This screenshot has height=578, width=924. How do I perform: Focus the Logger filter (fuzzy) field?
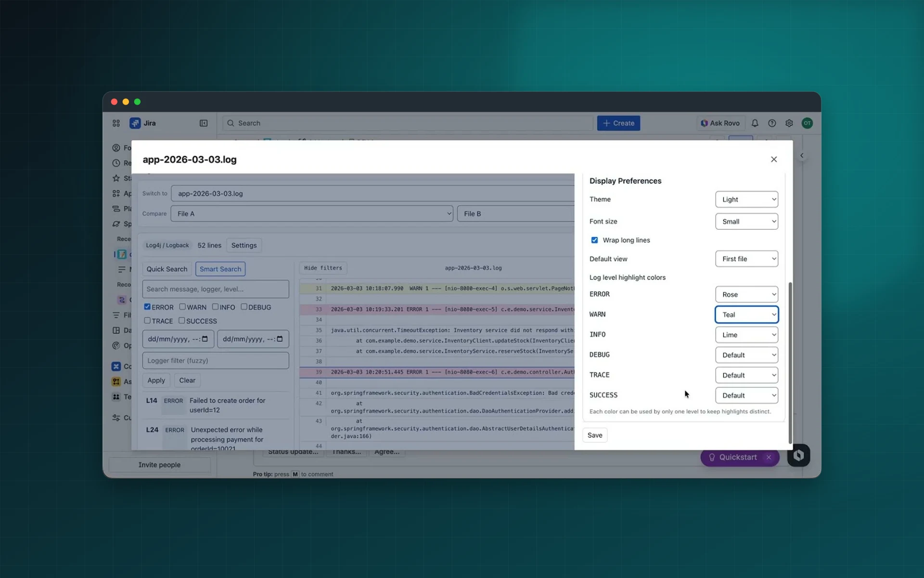click(x=216, y=360)
